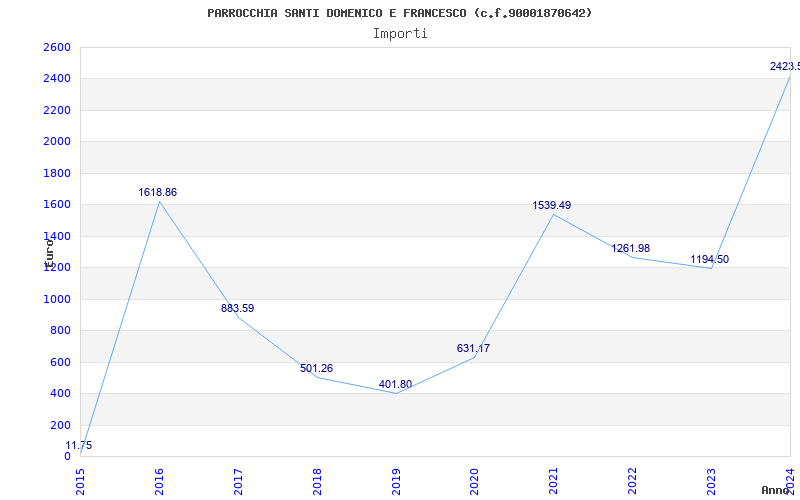The width and height of the screenshot is (800, 500).
Task: Click the Euro y-axis title
Action: [49, 254]
